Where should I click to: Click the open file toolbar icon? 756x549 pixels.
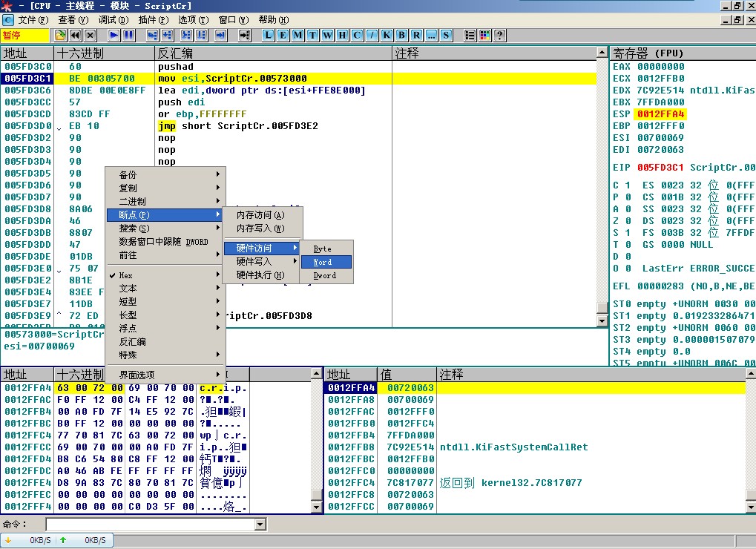point(60,35)
